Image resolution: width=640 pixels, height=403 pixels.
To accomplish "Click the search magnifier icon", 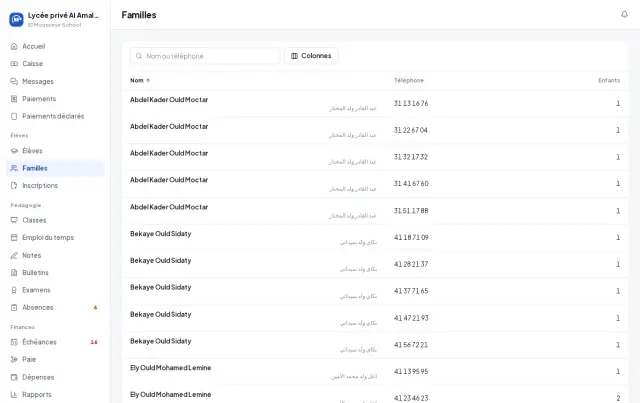I will (x=139, y=56).
